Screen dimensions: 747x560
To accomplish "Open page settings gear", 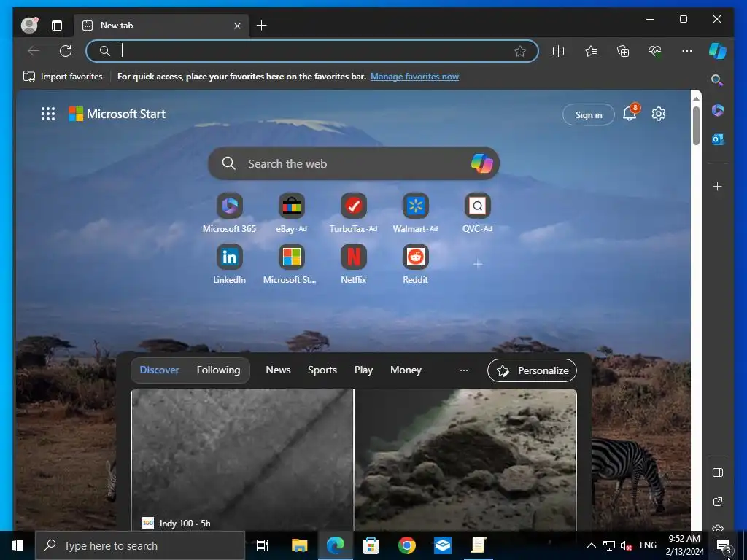I will click(659, 114).
